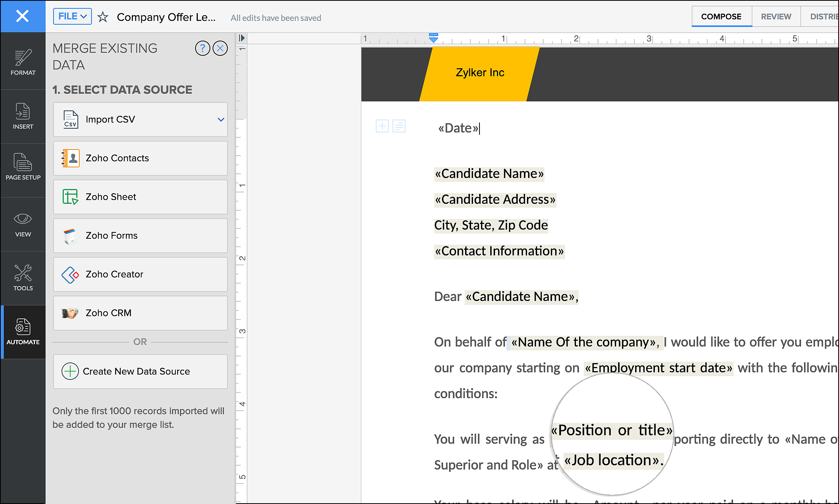Select the Automate sidebar panel
The height and width of the screenshot is (504, 839).
click(23, 332)
